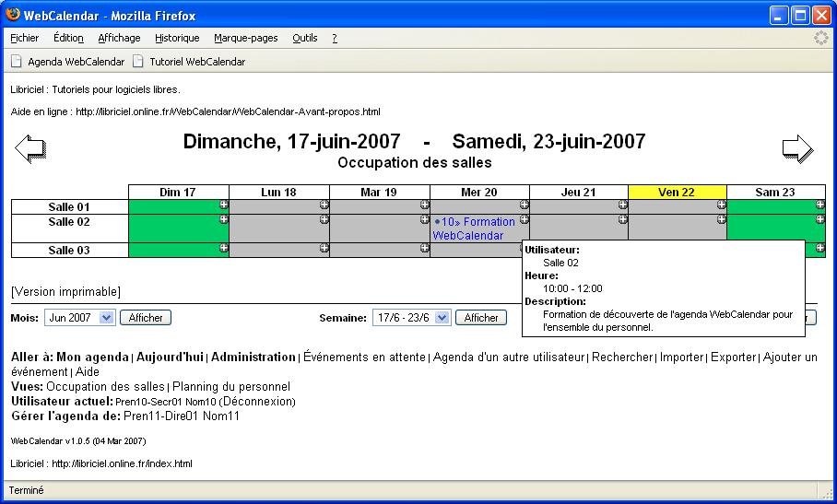This screenshot has height=504, width=837.
Task: Open the Outils menu
Action: [305, 38]
